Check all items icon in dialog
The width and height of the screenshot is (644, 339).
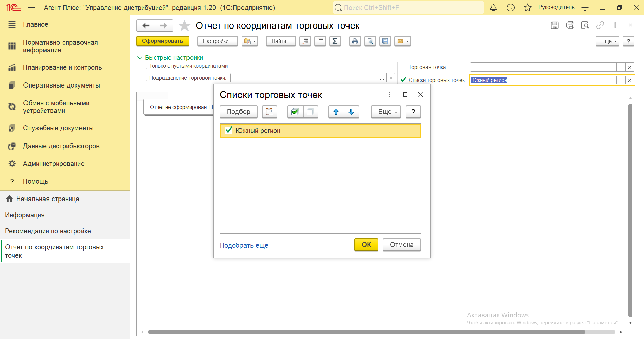pos(295,112)
